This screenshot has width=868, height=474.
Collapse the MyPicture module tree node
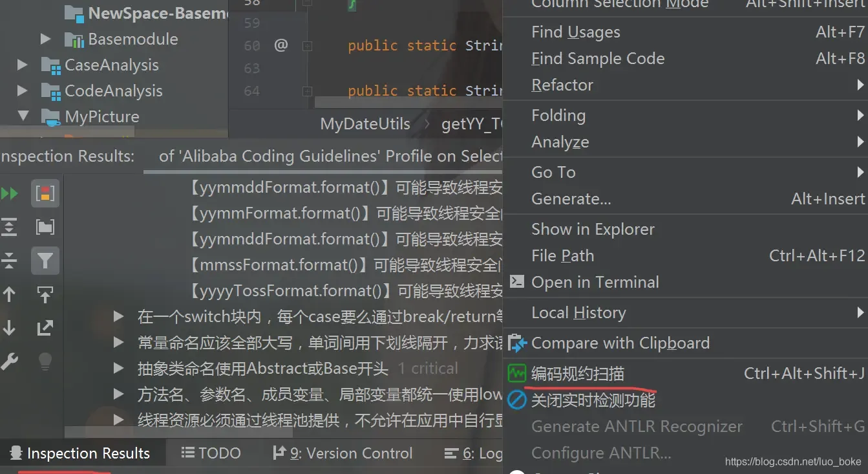[23, 116]
